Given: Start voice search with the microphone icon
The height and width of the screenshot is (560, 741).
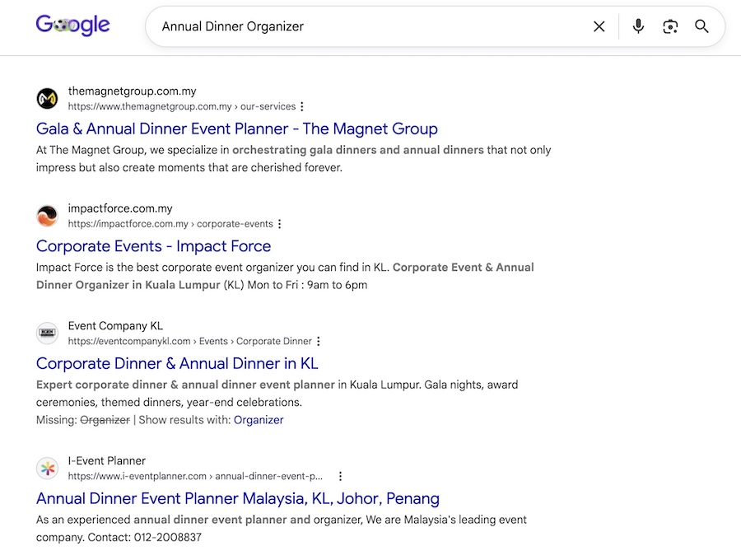Looking at the screenshot, I should point(638,26).
